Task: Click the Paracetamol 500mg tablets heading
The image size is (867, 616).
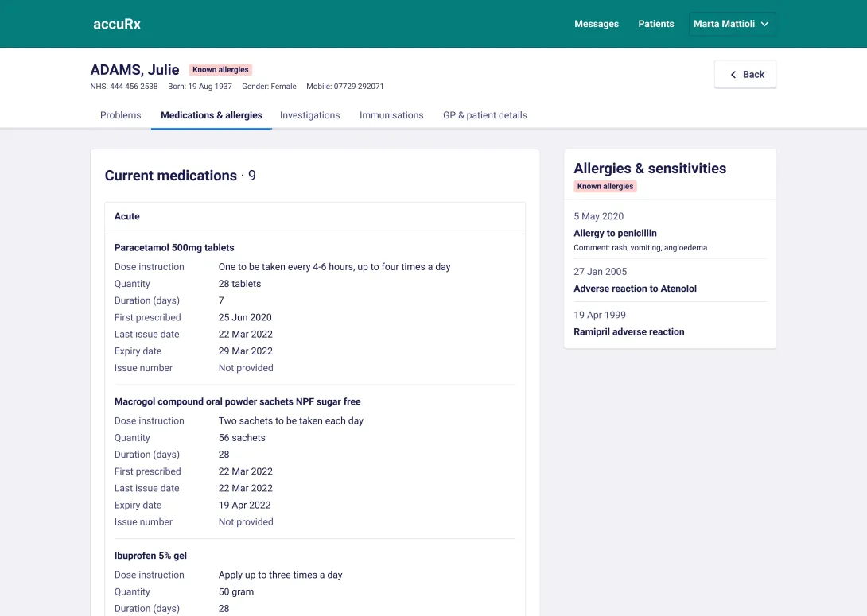Action: (x=174, y=248)
